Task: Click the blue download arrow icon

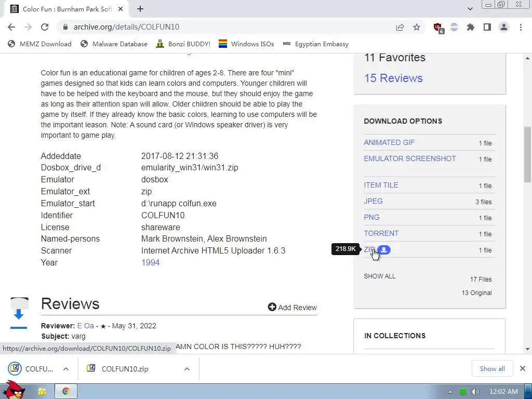Action: (19, 314)
